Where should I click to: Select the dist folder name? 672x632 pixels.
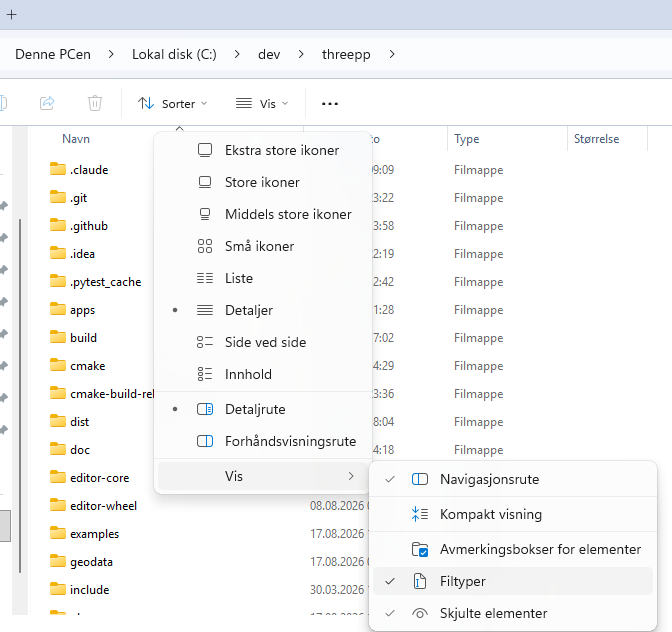coord(79,422)
